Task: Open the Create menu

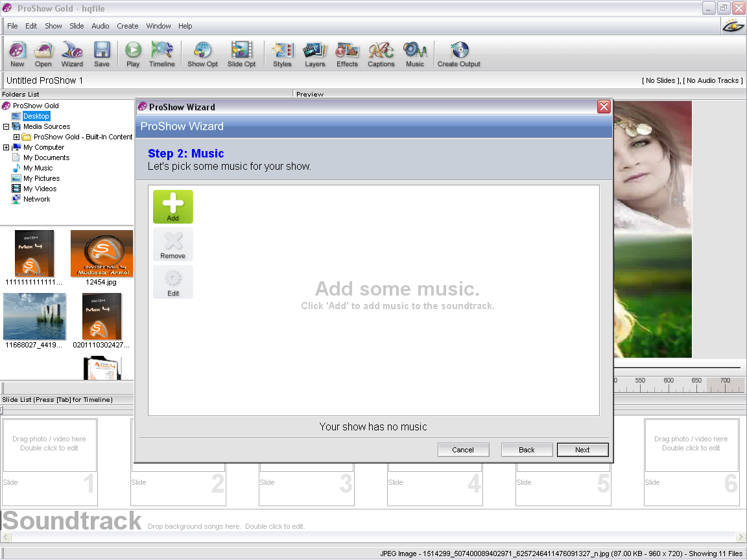Action: click(128, 26)
